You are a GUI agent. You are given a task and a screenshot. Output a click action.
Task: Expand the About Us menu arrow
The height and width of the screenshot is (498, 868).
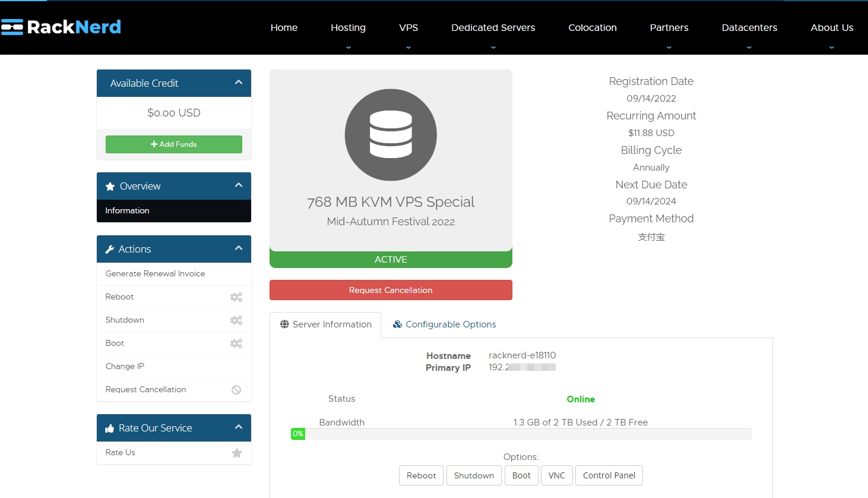[x=832, y=48]
